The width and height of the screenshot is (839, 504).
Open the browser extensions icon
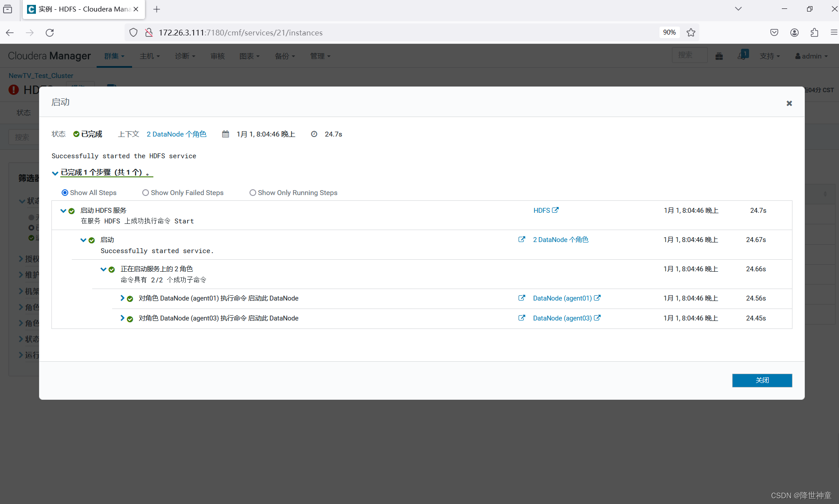pyautogui.click(x=814, y=33)
